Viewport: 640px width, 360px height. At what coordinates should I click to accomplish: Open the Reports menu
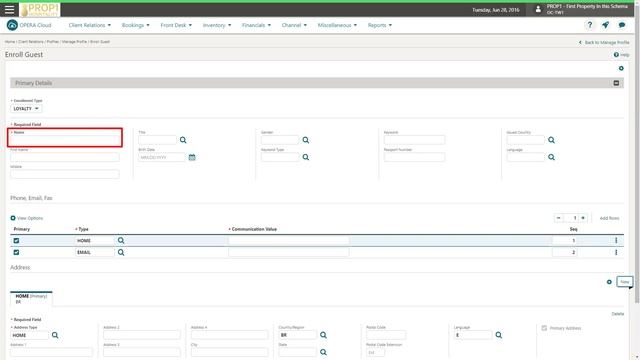(x=380, y=25)
